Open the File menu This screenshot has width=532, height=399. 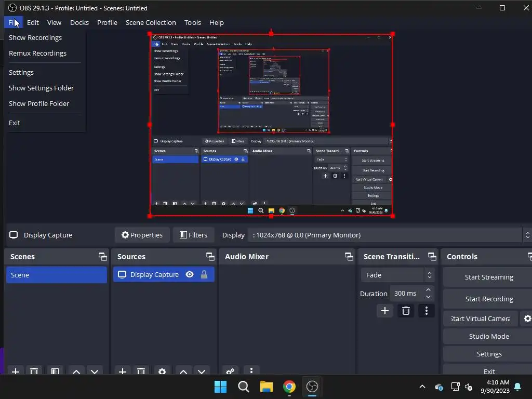pyautogui.click(x=14, y=22)
